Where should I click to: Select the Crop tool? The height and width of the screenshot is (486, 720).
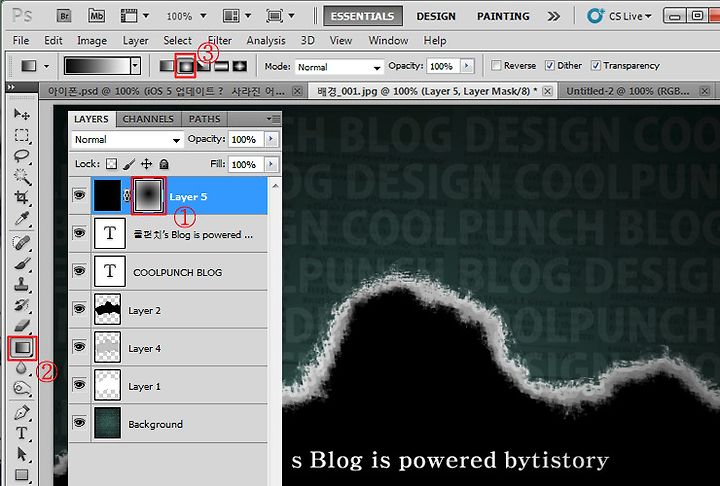pyautogui.click(x=22, y=198)
